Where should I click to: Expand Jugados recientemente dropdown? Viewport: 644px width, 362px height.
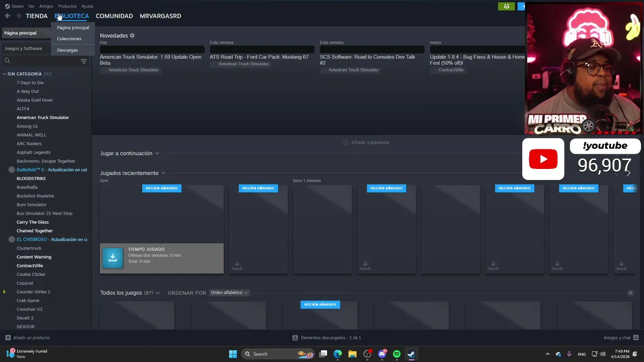click(x=163, y=173)
